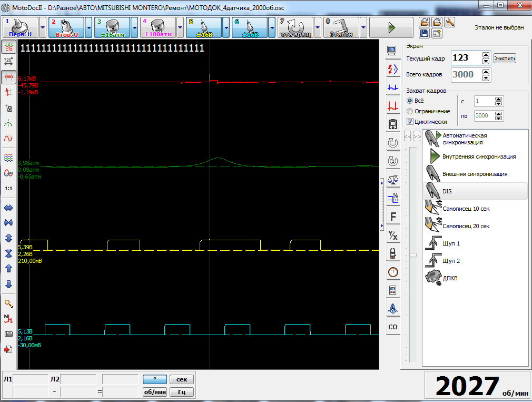Click the CO analysis icon
Screen dimensions: 532x402
point(392,327)
